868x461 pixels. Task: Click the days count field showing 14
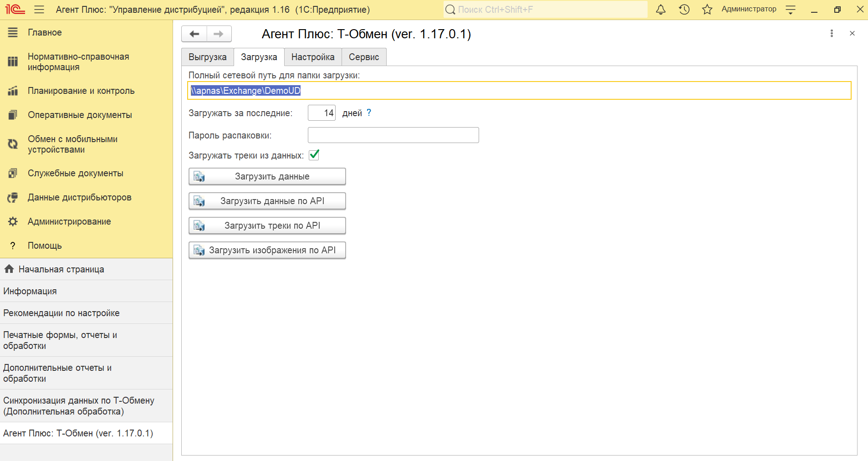click(x=322, y=113)
